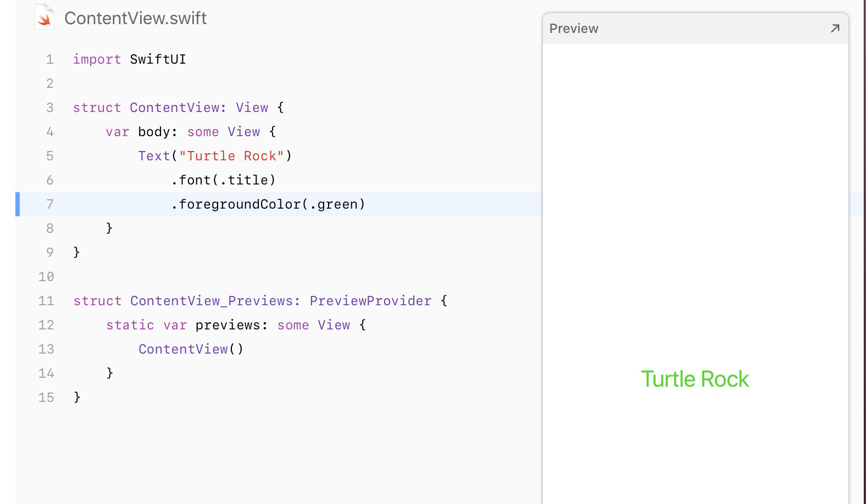Screen dimensions: 866x504
Task: Expand the Preview pane with the arrow icon
Action: pos(835,29)
